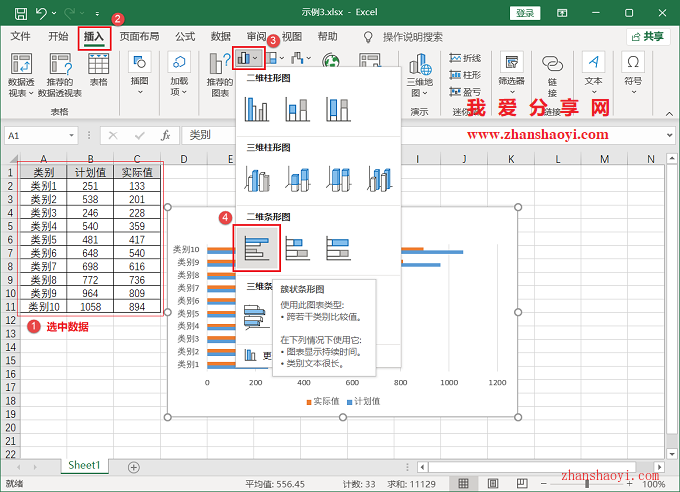Expand the column chart button dropdown arrow
This screenshot has height=492, width=680.
[255, 58]
